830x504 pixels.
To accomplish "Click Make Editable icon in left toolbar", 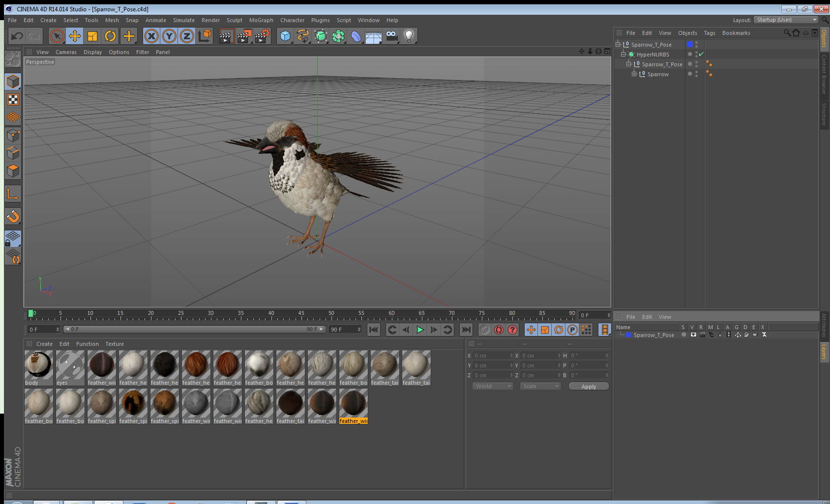I will [13, 59].
